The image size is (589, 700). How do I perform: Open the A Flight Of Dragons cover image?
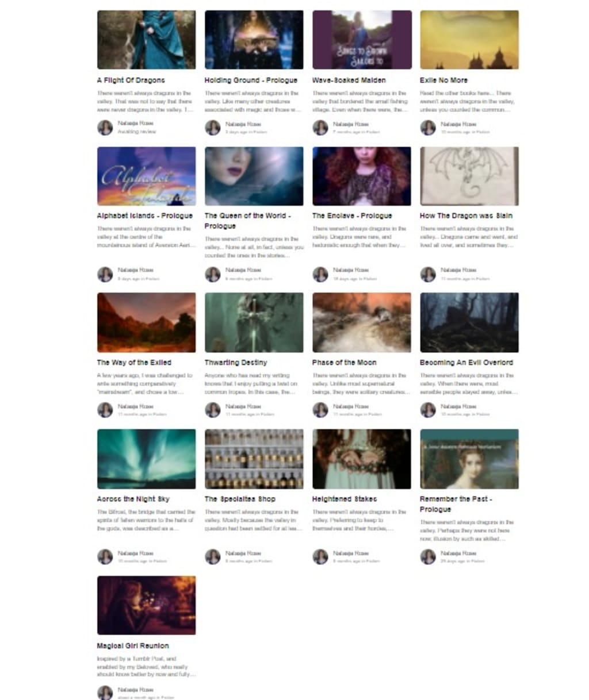(146, 40)
